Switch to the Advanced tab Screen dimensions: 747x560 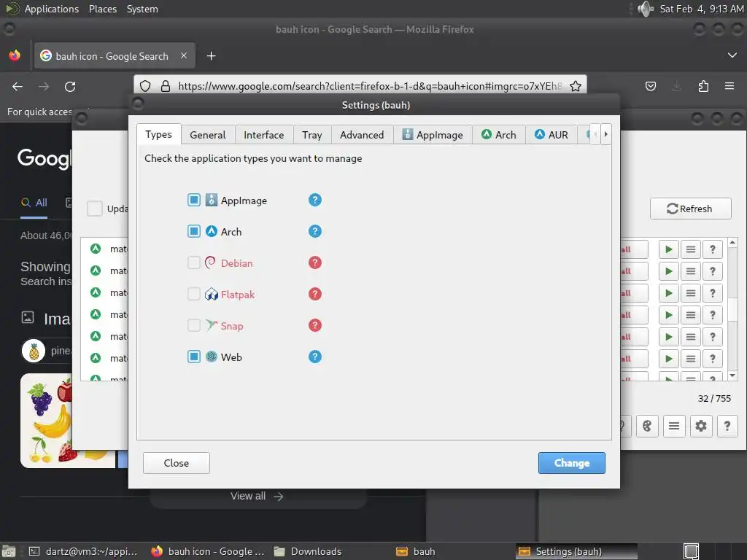pos(362,135)
